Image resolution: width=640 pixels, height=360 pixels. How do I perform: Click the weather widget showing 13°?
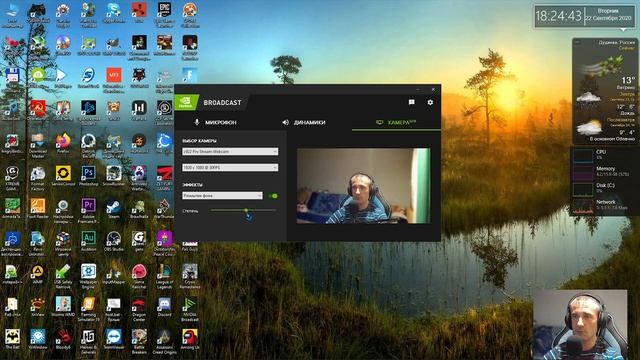[605, 91]
